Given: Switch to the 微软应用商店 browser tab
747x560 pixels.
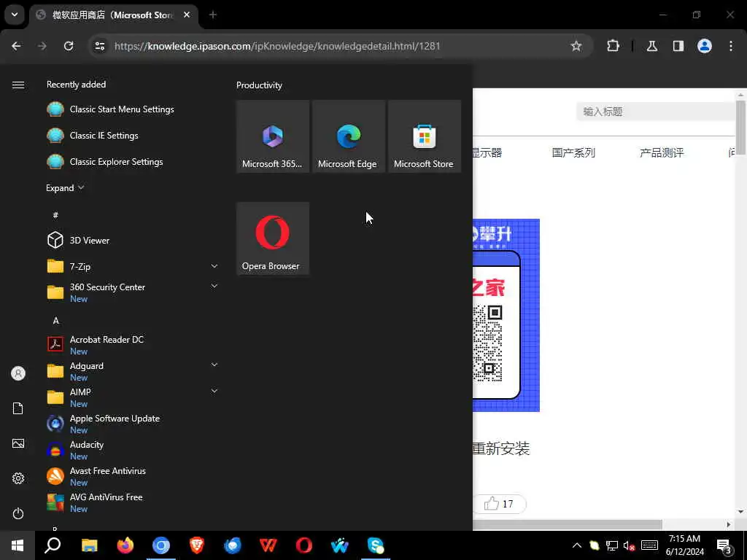Looking at the screenshot, I should click(114, 15).
